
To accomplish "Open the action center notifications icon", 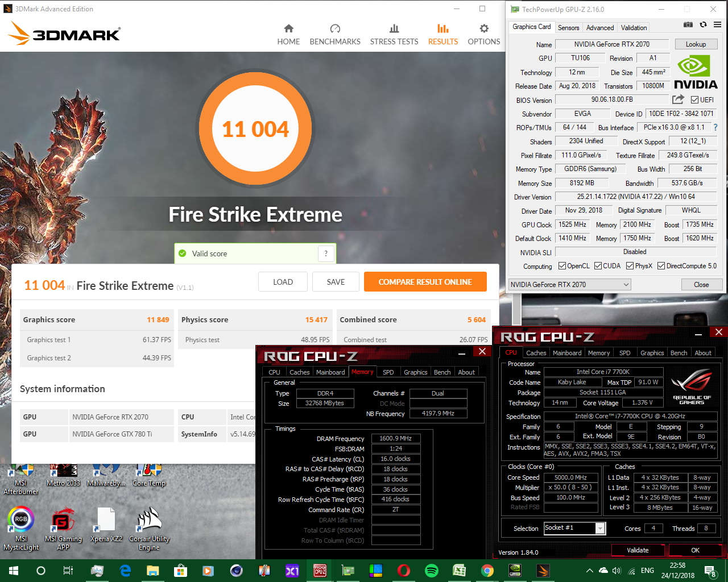I will click(710, 571).
